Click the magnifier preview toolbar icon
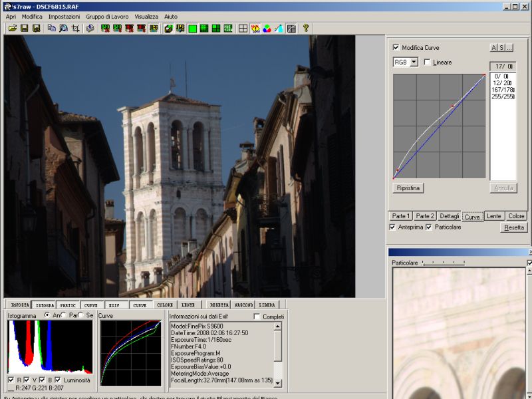This screenshot has height=399, width=532. coord(63,29)
